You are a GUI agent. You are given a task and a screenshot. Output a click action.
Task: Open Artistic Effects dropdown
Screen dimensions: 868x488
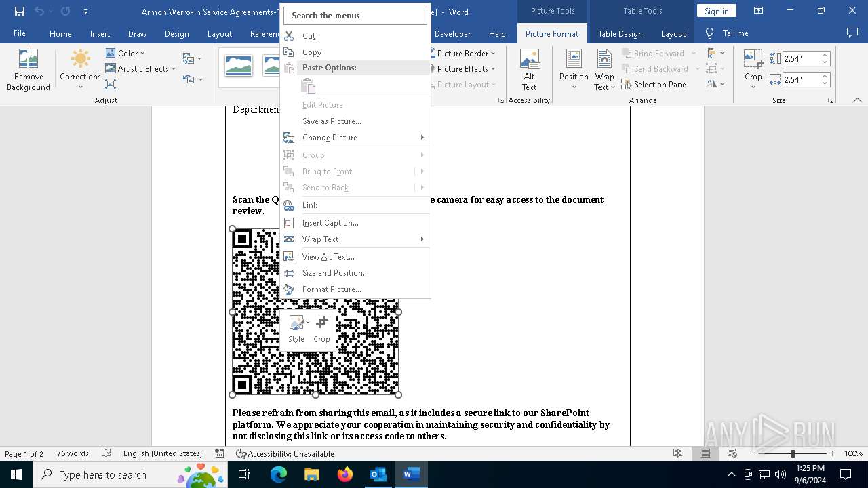[140, 68]
